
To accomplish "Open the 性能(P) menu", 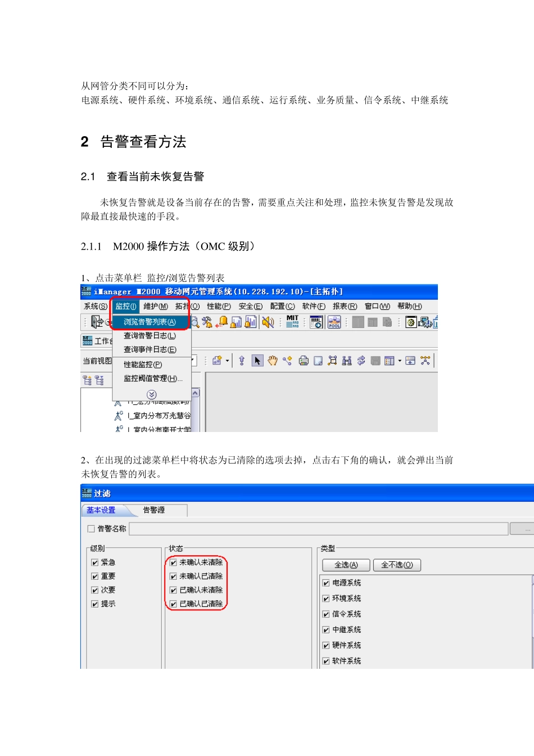I will pyautogui.click(x=219, y=307).
